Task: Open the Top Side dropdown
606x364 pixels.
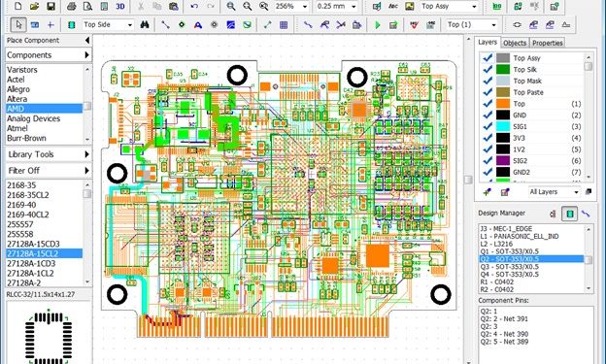Action: point(130,24)
